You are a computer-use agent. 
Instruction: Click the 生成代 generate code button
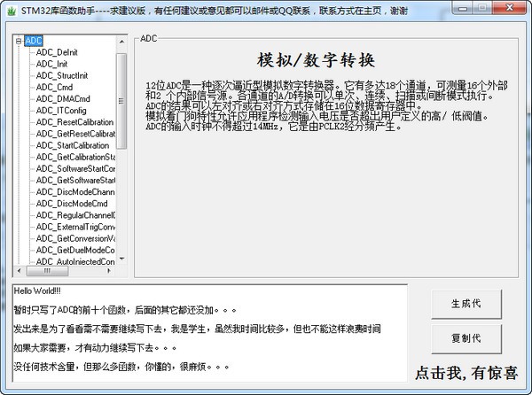466,303
